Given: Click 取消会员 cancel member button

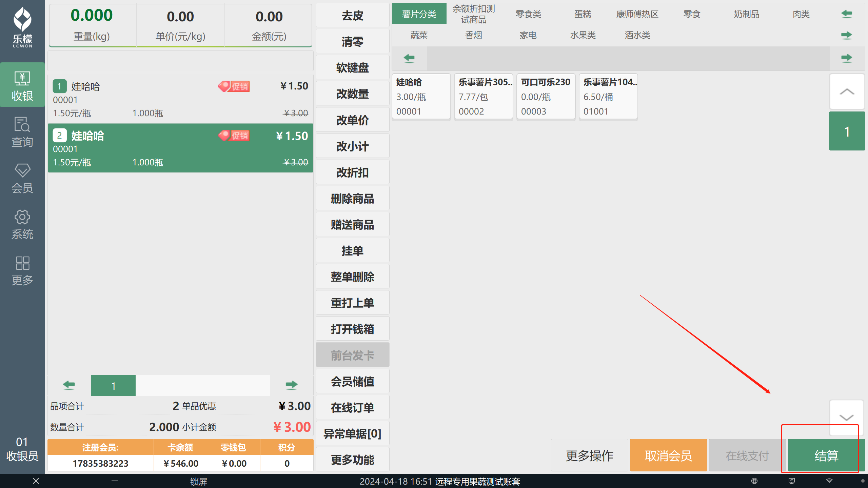Looking at the screenshot, I should tap(668, 455).
